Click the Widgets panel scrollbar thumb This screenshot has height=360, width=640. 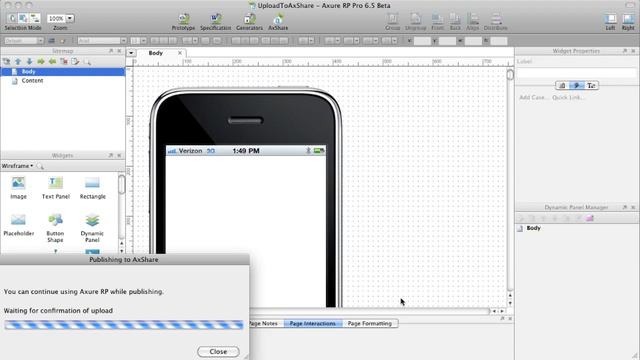[x=122, y=185]
